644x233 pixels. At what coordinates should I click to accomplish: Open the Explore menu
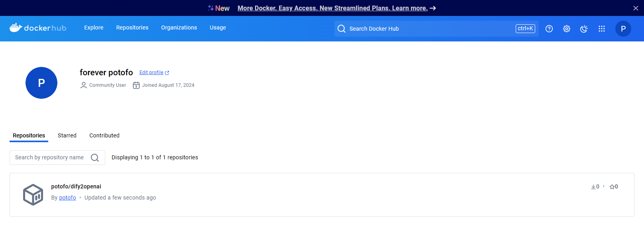(94, 27)
